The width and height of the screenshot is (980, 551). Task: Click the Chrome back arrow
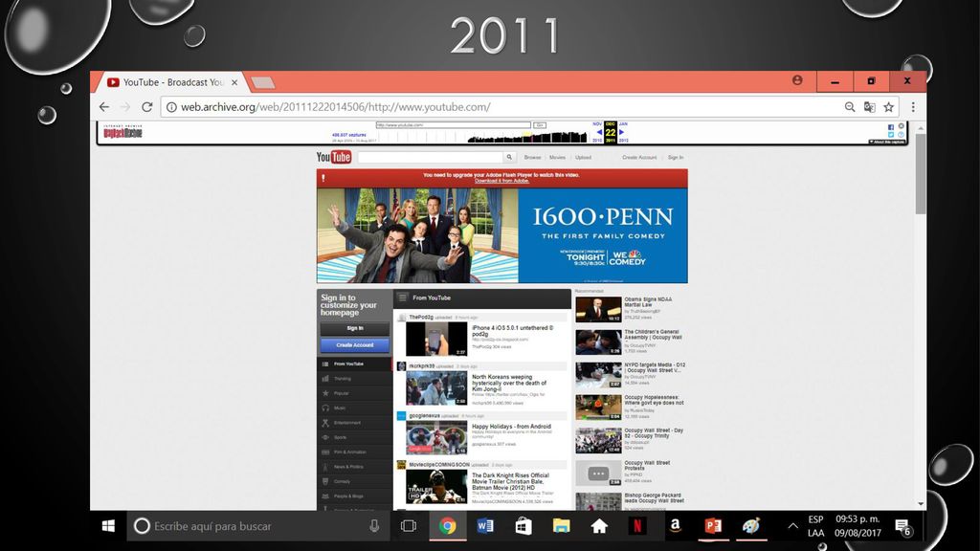point(104,107)
